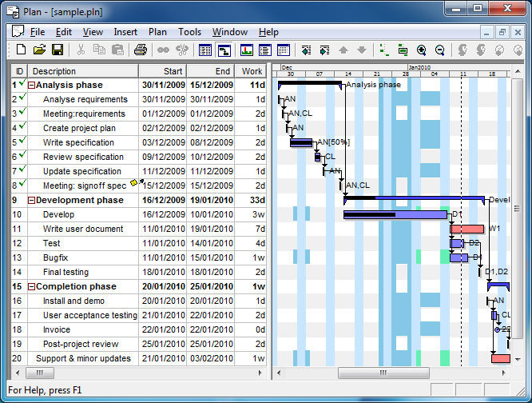Open the resource histogram chart icon
The width and height of the screenshot is (532, 403).
[247, 50]
